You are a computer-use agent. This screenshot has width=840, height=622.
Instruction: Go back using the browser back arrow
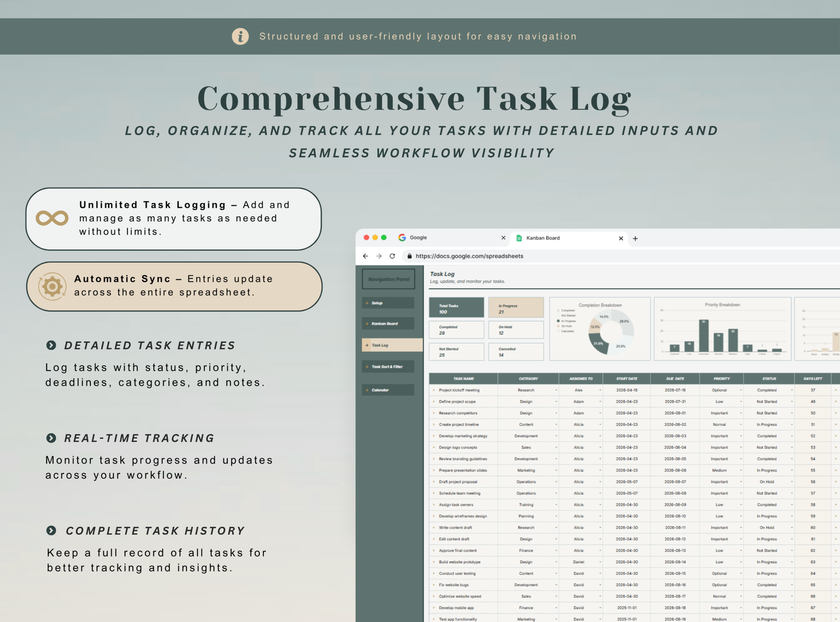click(x=365, y=256)
